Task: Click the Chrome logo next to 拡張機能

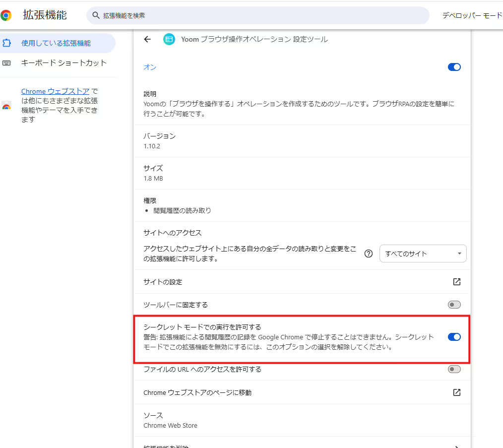Action: [6, 15]
